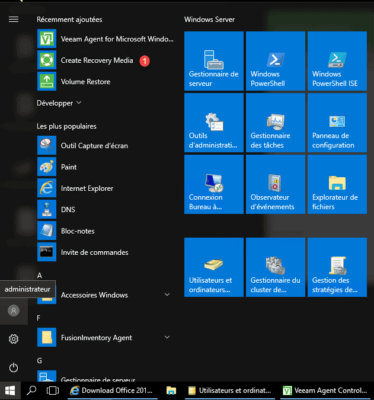Click the Veeam Create Recovery Media icon
Image resolution: width=374 pixels, height=400 pixels.
(x=47, y=60)
